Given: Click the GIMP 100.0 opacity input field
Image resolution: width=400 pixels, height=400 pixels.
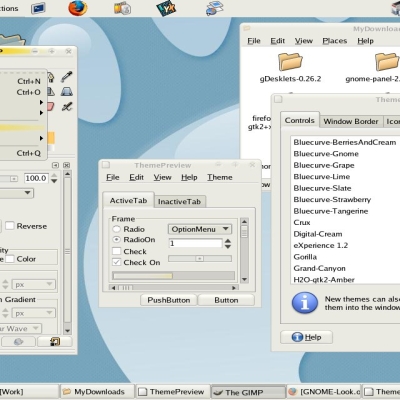Looking at the screenshot, I should (36, 178).
